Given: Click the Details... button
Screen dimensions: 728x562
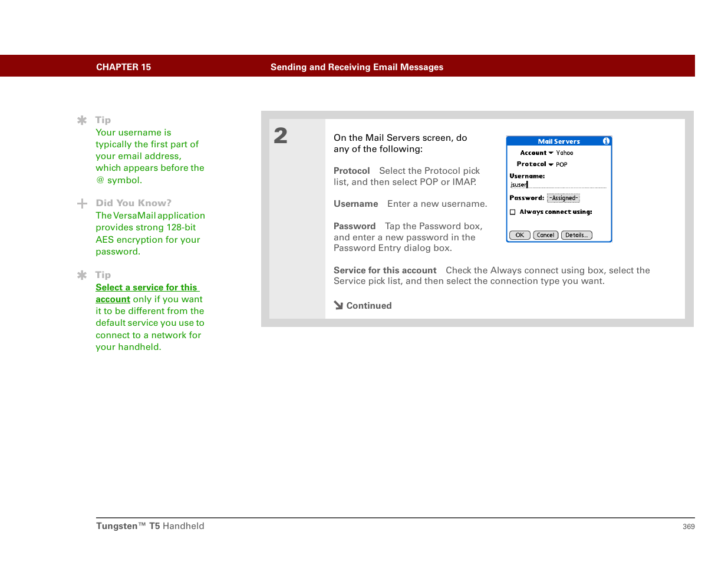Looking at the screenshot, I should coord(577,235).
